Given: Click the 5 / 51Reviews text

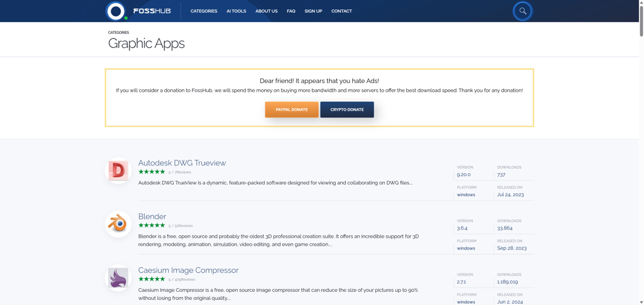Looking at the screenshot, I should pyautogui.click(x=180, y=226).
